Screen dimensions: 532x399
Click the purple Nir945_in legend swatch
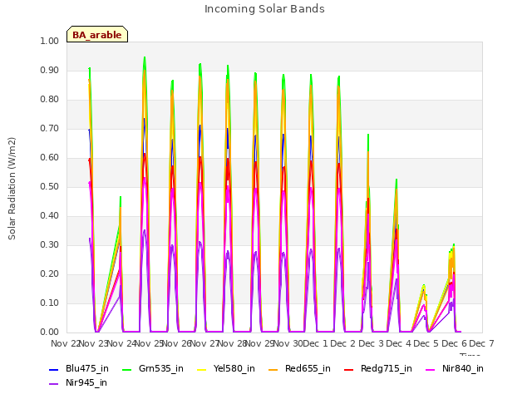point(53,384)
